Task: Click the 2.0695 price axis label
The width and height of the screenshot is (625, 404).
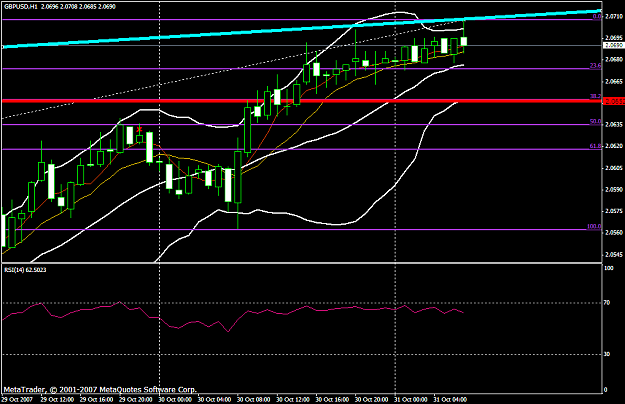Action: pyautogui.click(x=614, y=38)
